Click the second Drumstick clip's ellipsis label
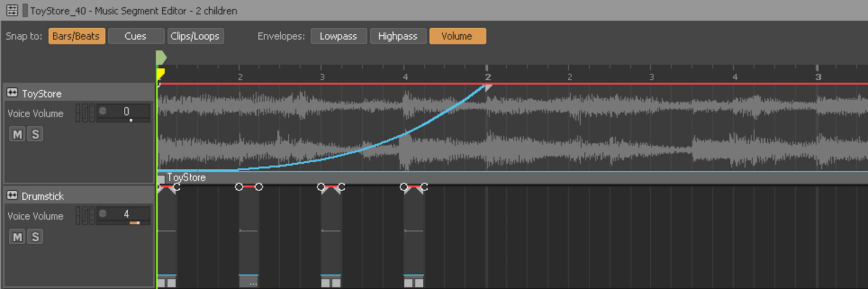 pos(253,283)
